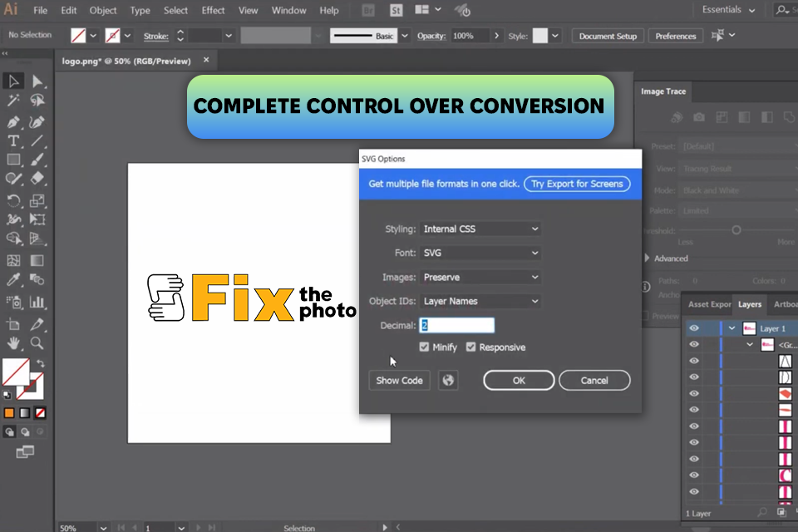Open the stroke weight dropdown arrow
This screenshot has width=798, height=532.
click(229, 36)
